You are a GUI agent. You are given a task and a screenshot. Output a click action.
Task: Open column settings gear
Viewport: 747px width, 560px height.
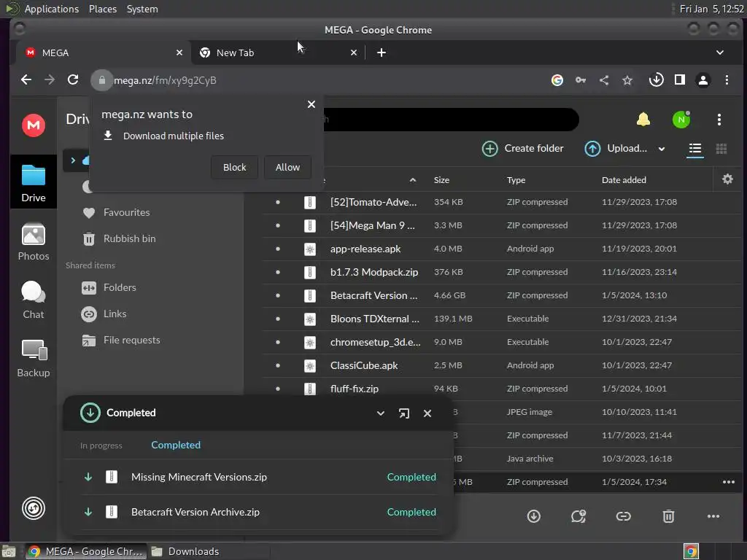pyautogui.click(x=727, y=179)
